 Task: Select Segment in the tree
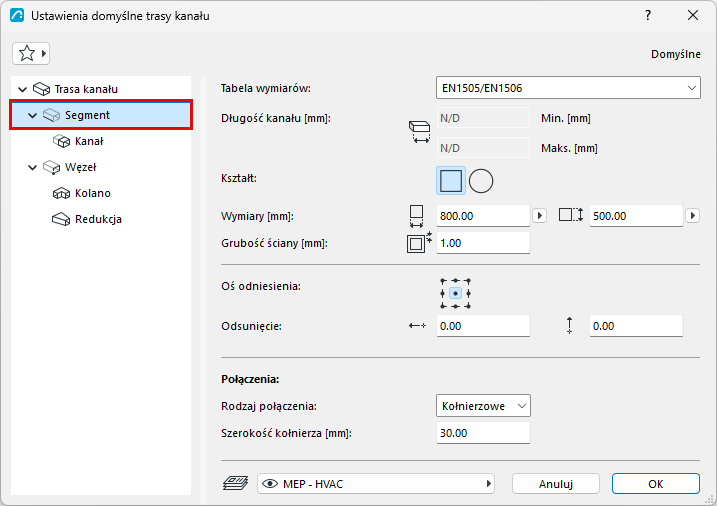[x=101, y=115]
